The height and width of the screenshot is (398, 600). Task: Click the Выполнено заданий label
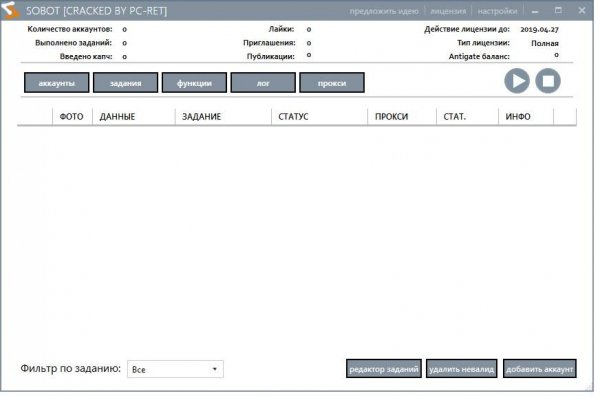(73, 43)
